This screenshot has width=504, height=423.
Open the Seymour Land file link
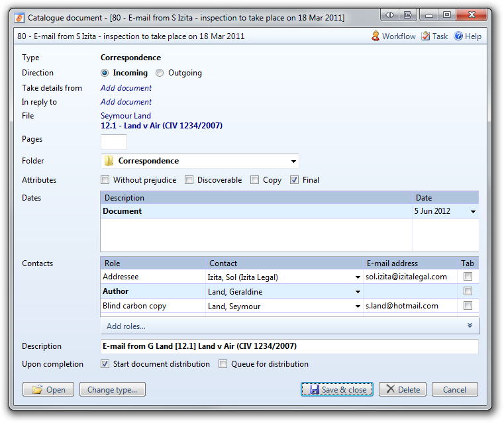126,116
